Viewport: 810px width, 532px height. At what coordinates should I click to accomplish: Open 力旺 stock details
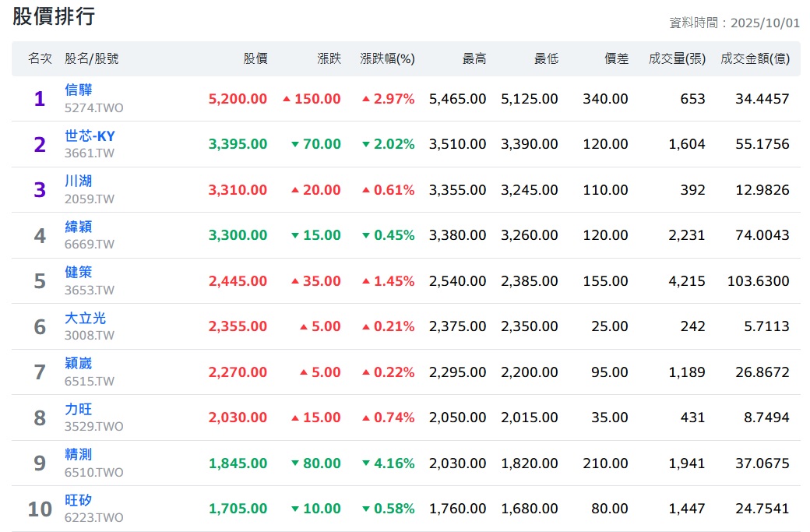79,410
